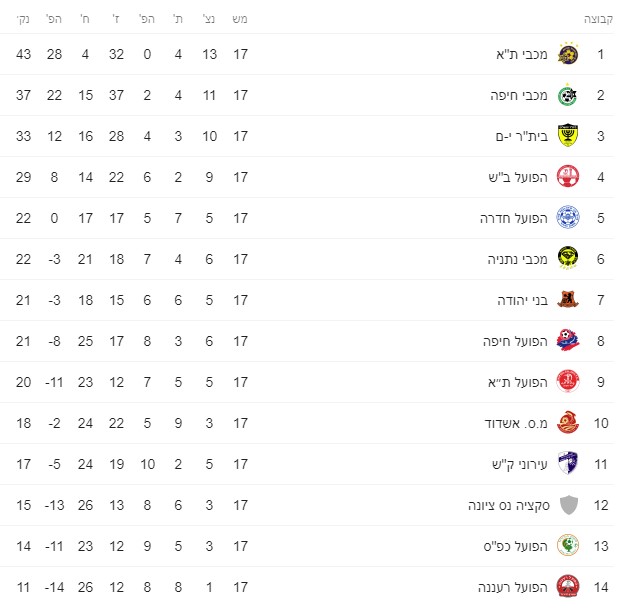Click the Maccabi Haifa green logo
Image resolution: width=624 pixels, height=610 pixels.
point(568,95)
